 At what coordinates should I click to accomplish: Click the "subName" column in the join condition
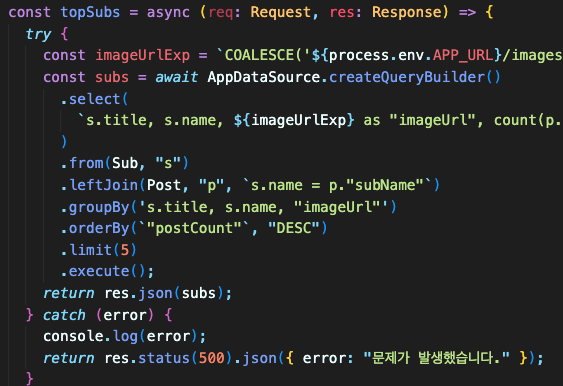[385, 185]
